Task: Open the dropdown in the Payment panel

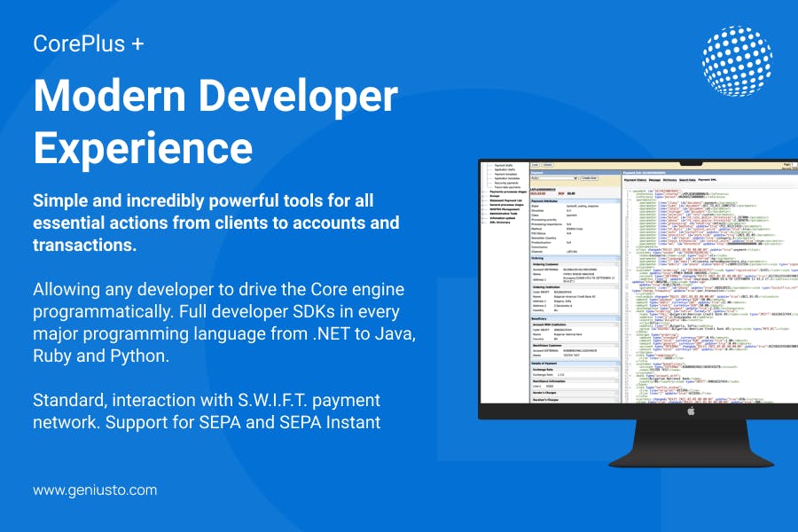Action: tap(555, 178)
